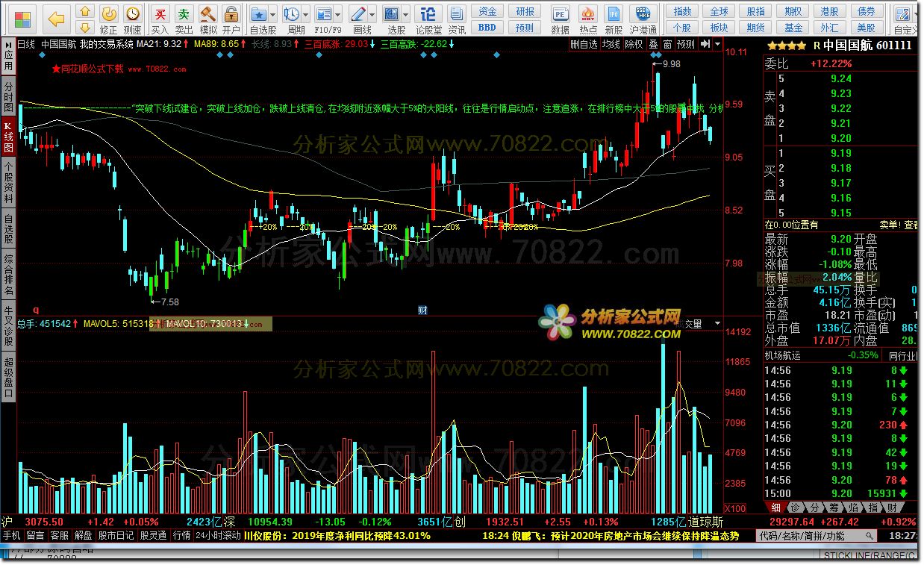Image resolution: width=924 pixels, height=565 pixels.
Task: Open the 全球 global markets button
Action: 719,11
